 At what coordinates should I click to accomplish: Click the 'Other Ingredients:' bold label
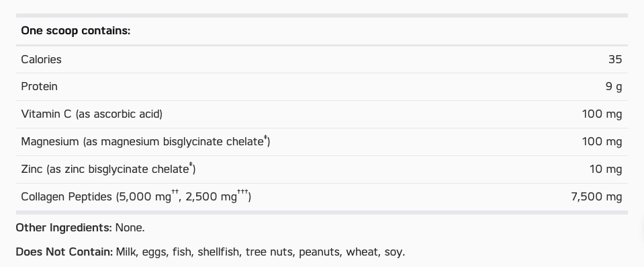pos(64,227)
